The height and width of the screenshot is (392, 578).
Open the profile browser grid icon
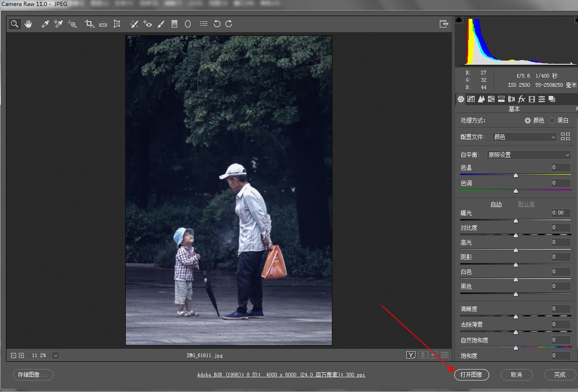click(565, 137)
